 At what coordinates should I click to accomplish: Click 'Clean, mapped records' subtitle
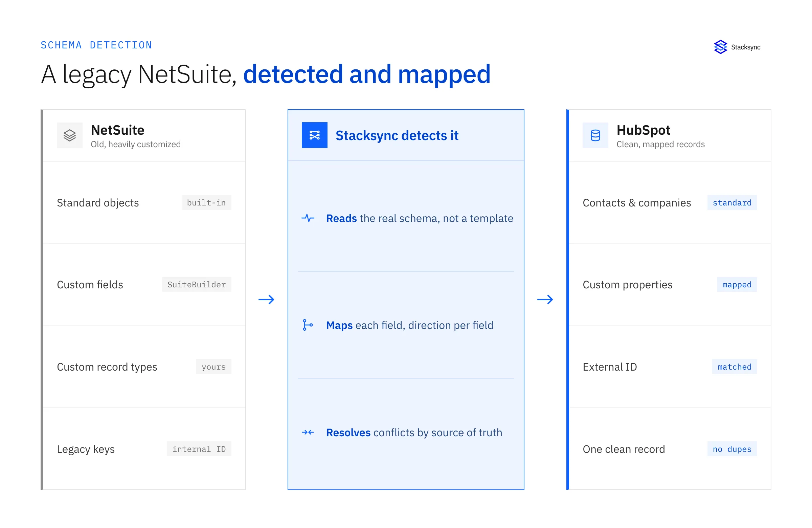click(660, 145)
